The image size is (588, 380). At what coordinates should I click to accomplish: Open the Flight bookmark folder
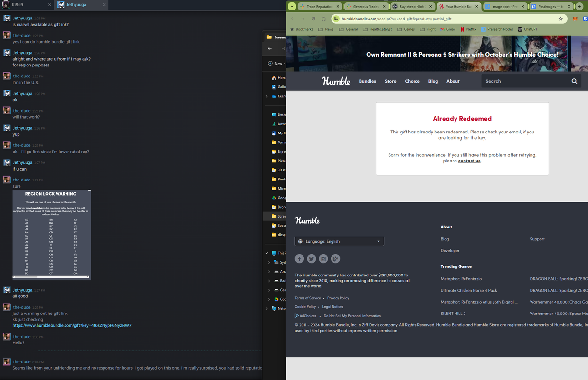pos(427,29)
